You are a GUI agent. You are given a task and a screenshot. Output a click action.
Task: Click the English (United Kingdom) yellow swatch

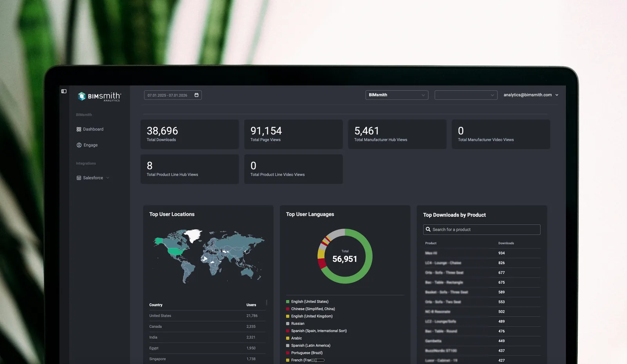pos(288,316)
